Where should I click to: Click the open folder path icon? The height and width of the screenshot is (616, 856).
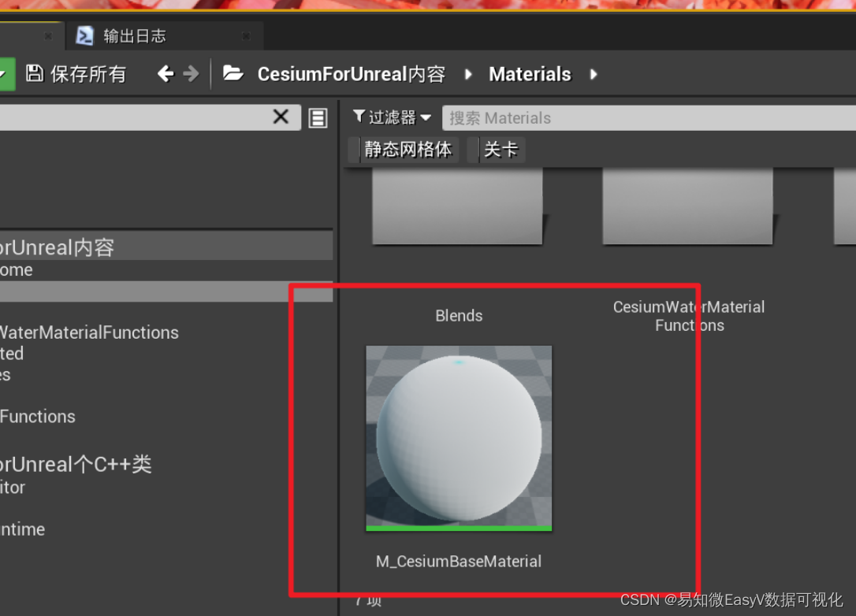pyautogui.click(x=233, y=73)
